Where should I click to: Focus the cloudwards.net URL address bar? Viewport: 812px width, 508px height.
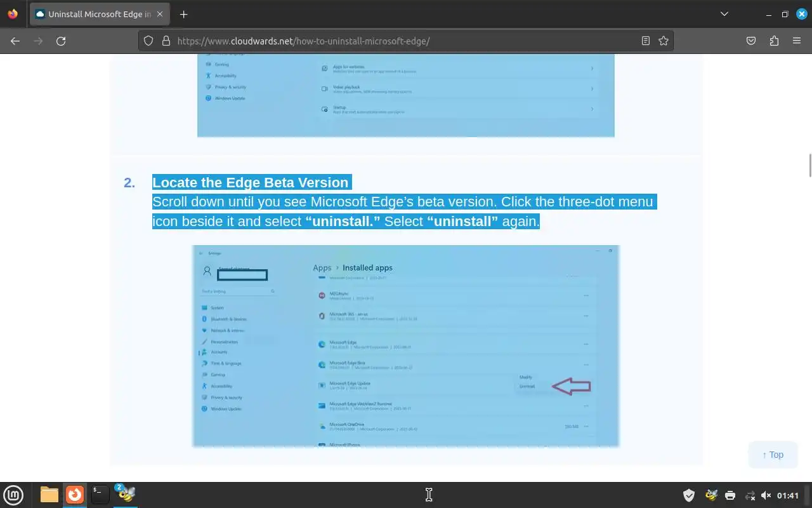pyautogui.click(x=406, y=41)
